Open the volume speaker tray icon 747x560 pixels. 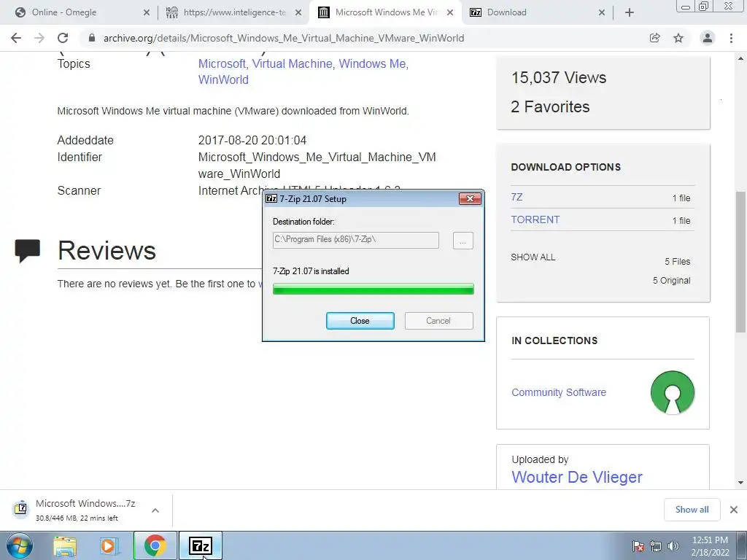tap(673, 546)
